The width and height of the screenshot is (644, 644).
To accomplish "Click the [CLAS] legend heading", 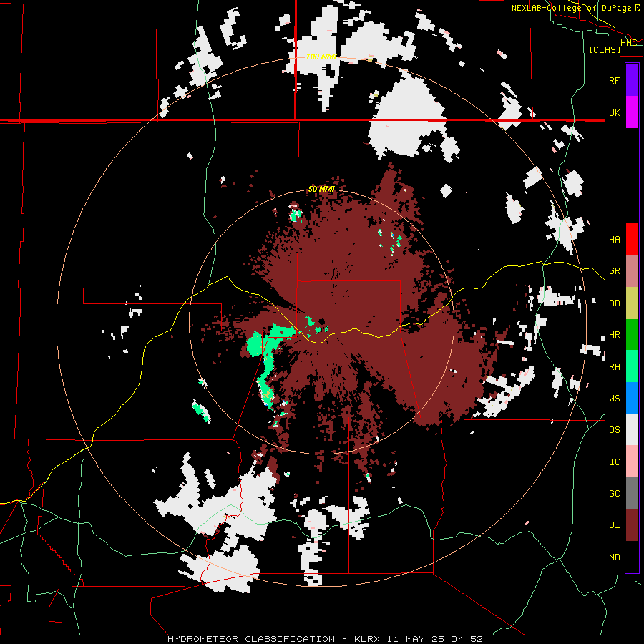I will 605,49.
